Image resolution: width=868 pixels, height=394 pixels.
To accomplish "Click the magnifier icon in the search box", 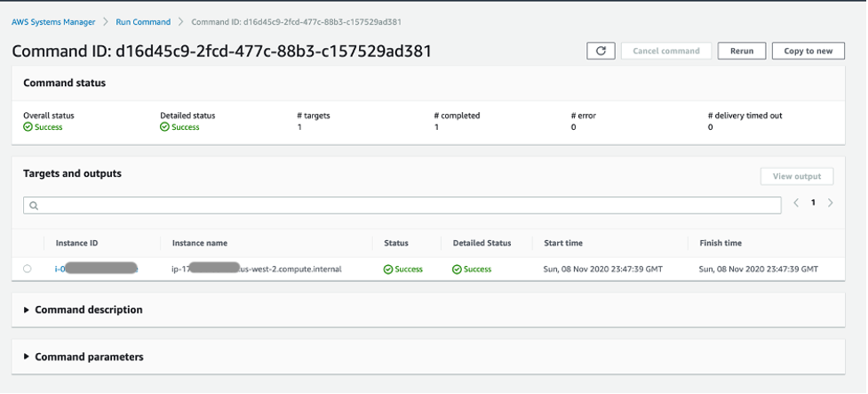I will pos(34,205).
